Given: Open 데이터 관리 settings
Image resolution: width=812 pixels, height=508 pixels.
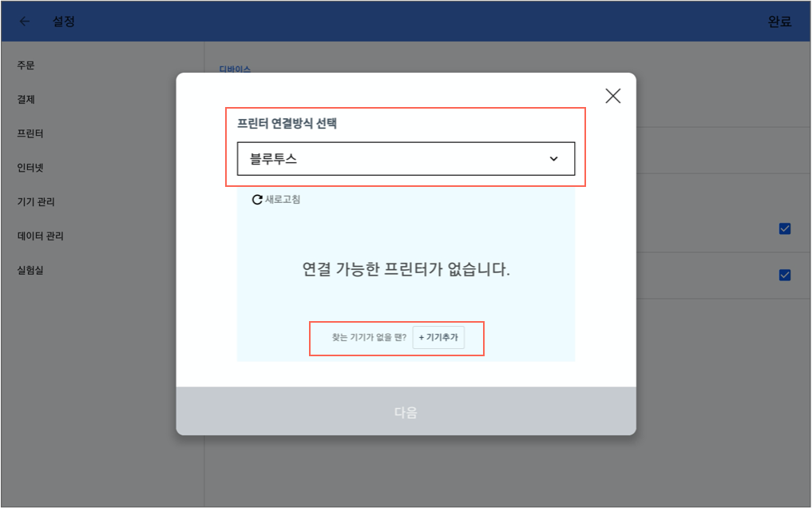Looking at the screenshot, I should click(x=41, y=236).
